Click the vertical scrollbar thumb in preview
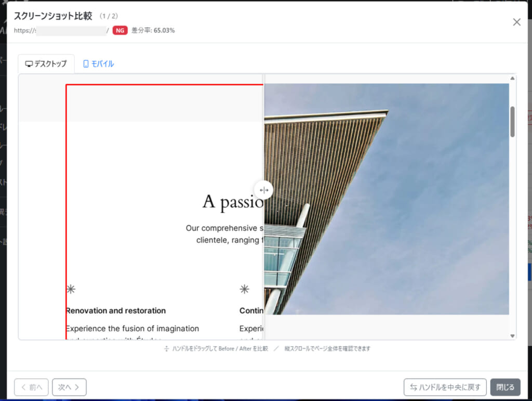Viewport: 532px width, 401px height. (513, 122)
